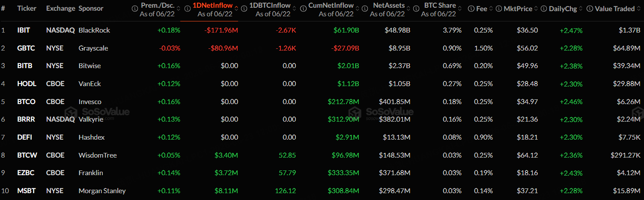Select the Bitwise sponsor cell

(x=89, y=66)
